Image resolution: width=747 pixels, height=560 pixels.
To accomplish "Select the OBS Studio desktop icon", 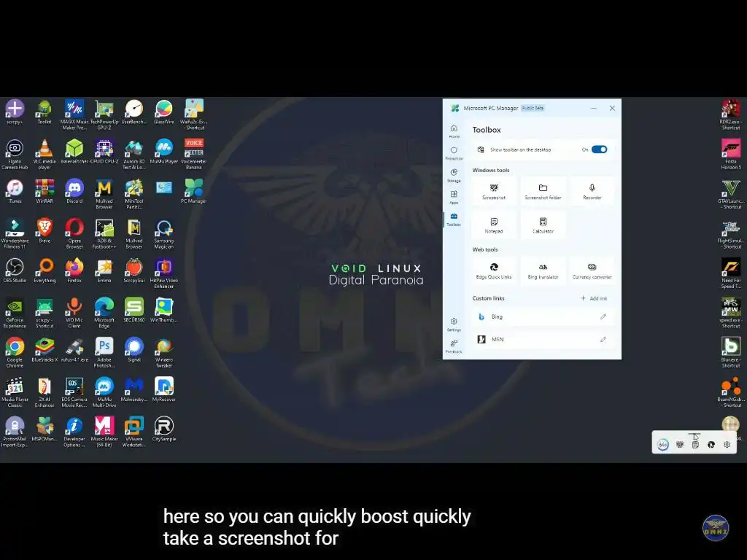I will coord(15,271).
